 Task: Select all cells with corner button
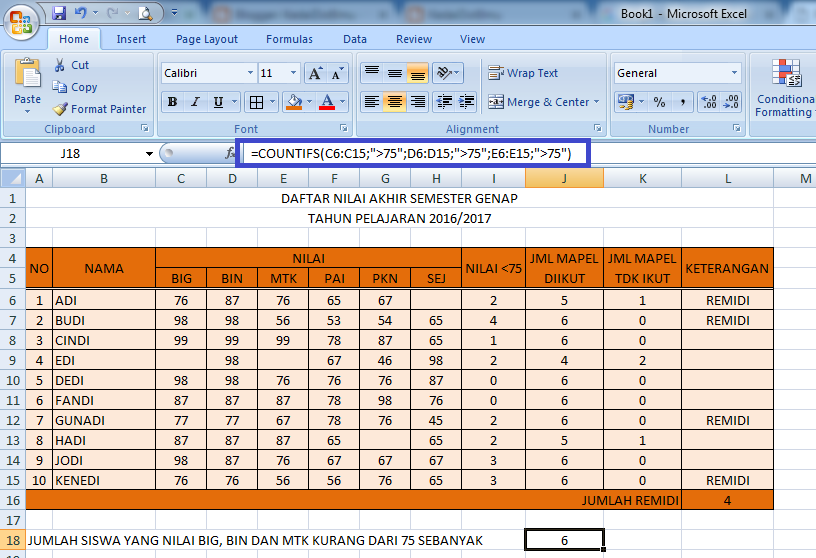click(x=12, y=179)
